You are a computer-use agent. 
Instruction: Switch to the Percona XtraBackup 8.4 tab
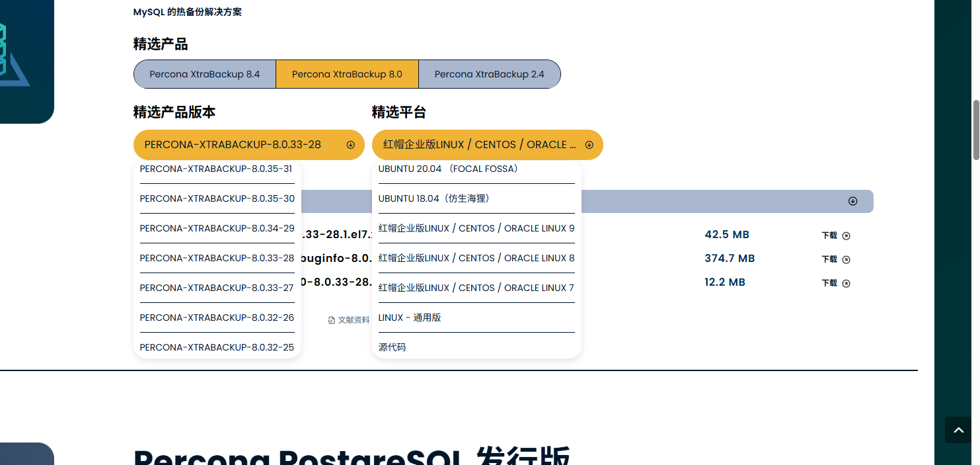[x=204, y=74]
